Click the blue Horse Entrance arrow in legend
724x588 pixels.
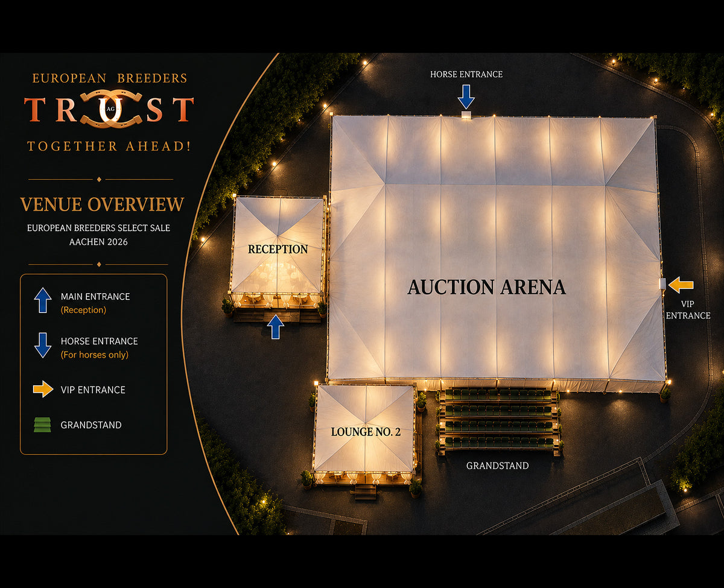[43, 345]
